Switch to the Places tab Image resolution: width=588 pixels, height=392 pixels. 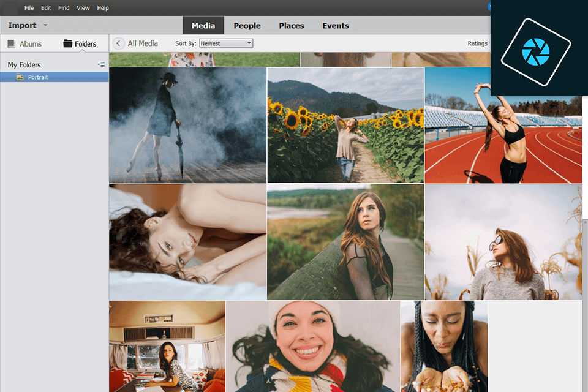tap(292, 26)
